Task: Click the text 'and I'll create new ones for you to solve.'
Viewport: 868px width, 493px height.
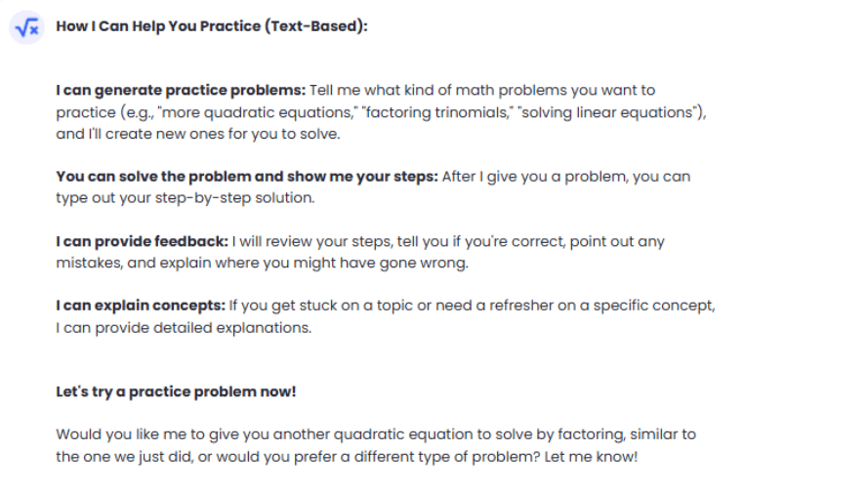Action: tap(198, 134)
